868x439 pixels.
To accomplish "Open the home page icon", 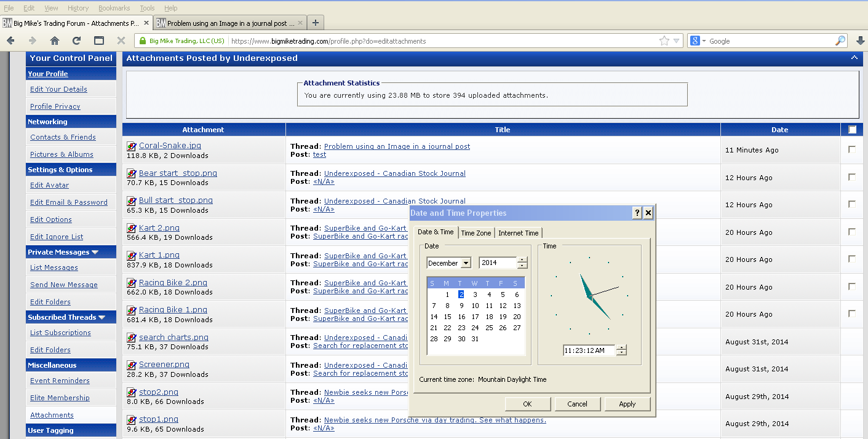I will click(55, 41).
